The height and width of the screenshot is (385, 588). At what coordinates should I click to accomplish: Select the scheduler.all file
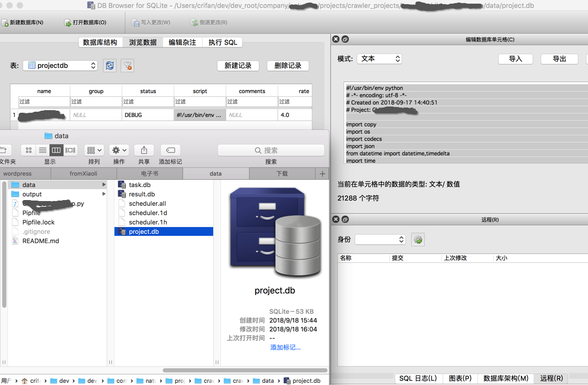(x=163, y=204)
